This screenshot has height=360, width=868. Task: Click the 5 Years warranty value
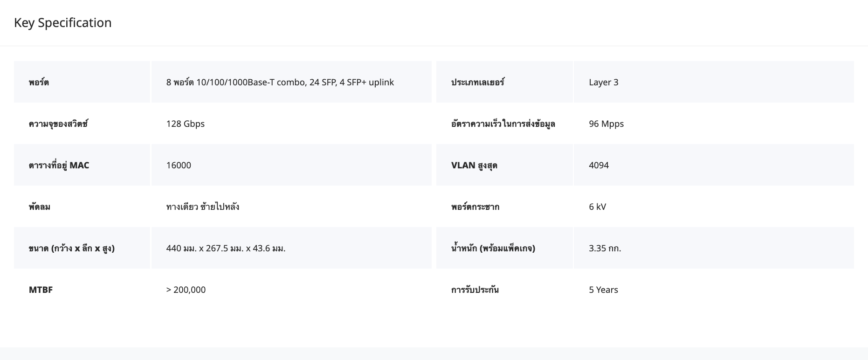603,290
